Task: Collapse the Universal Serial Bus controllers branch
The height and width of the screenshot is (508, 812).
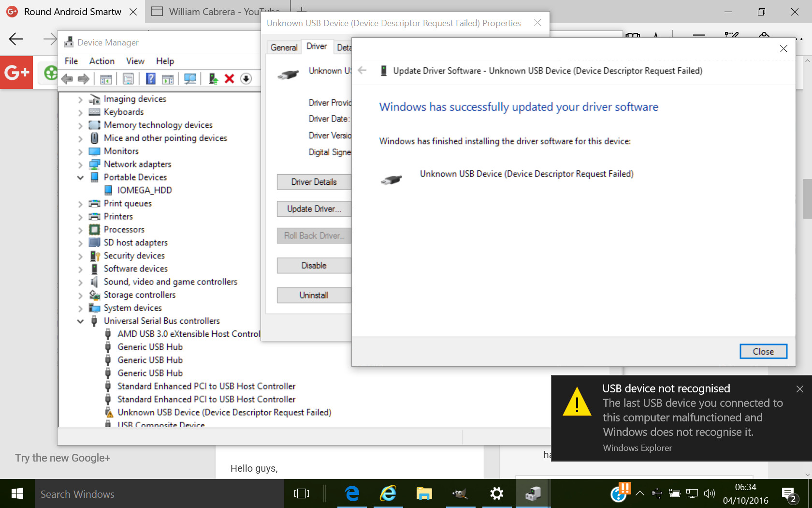Action: pos(81,321)
